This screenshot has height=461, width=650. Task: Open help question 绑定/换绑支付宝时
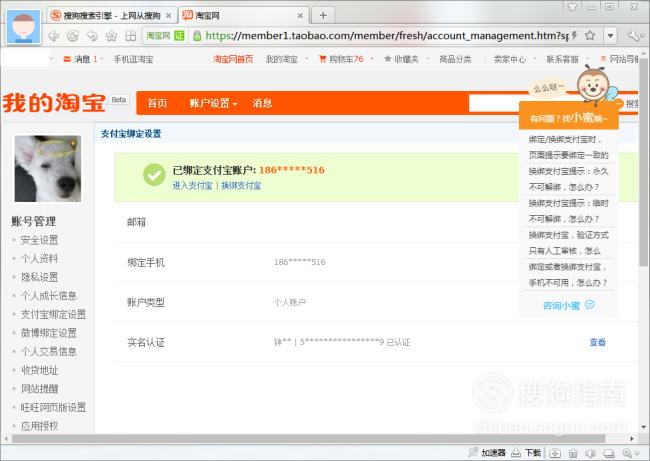[x=568, y=147]
